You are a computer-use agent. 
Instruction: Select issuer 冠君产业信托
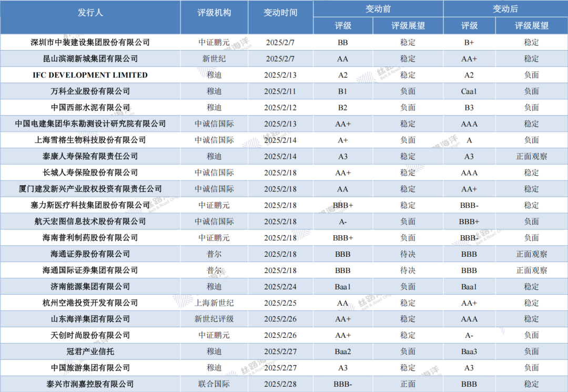90,351
